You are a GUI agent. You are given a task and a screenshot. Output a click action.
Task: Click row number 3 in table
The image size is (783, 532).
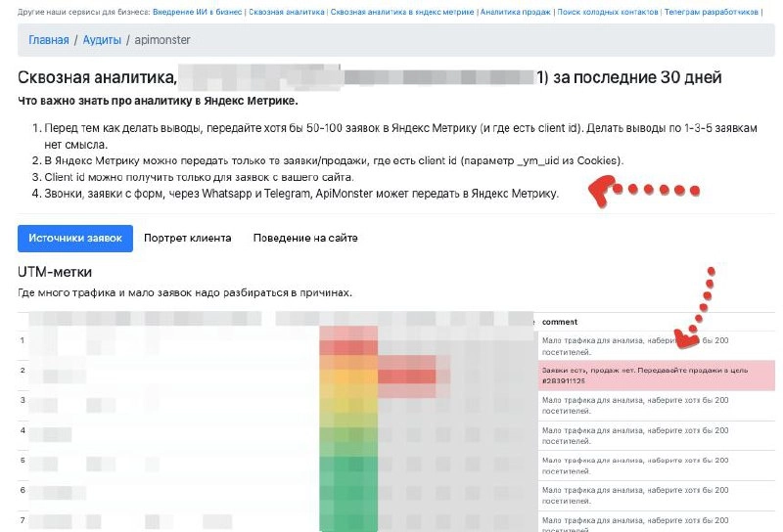pyautogui.click(x=23, y=400)
